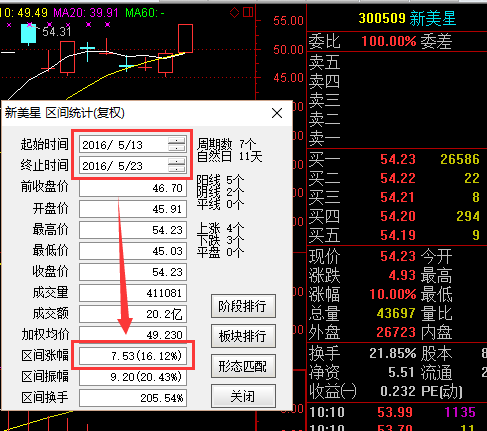Select the 形态匹配 button

[243, 366]
